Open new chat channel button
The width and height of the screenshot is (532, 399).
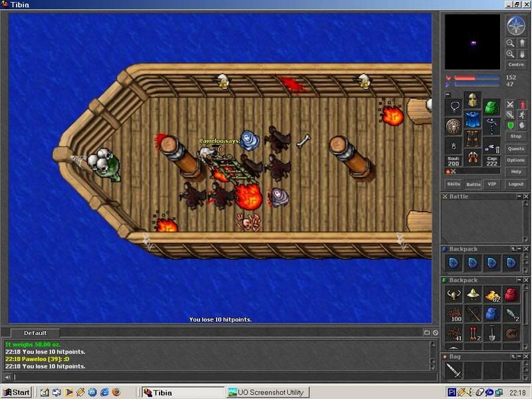[x=427, y=333]
